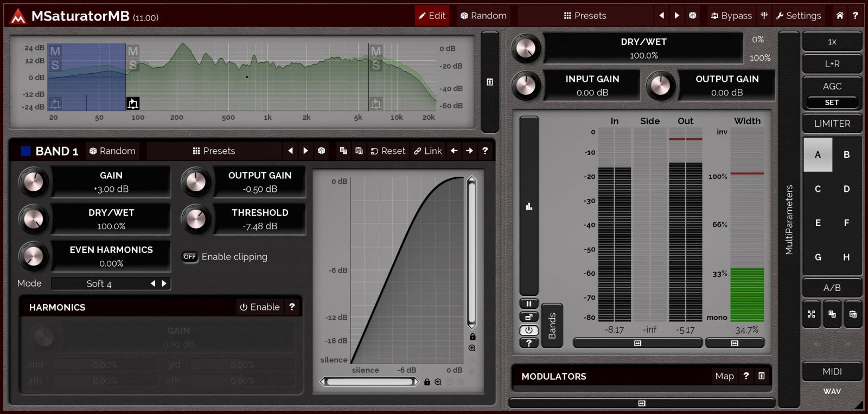Click the A/B comparison button
This screenshot has width=868, height=414.
pyautogui.click(x=832, y=288)
